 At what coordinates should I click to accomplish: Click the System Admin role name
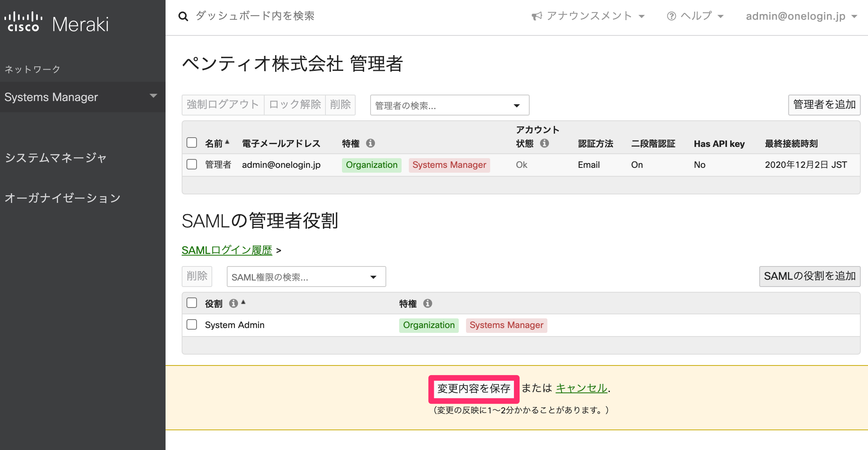(x=234, y=325)
